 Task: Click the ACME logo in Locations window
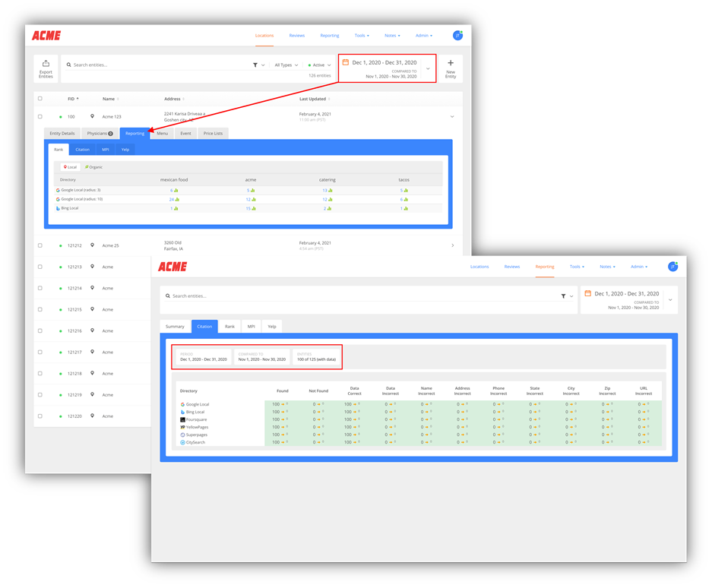(46, 36)
